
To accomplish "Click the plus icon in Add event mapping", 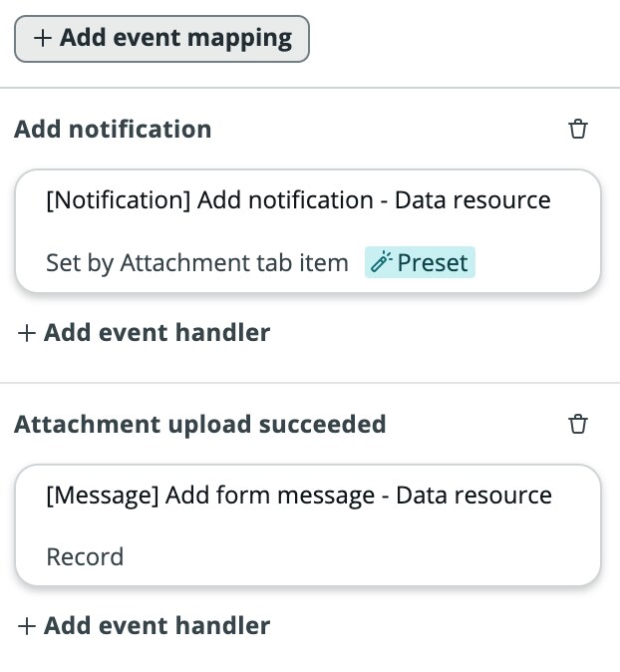I will 43,39.
